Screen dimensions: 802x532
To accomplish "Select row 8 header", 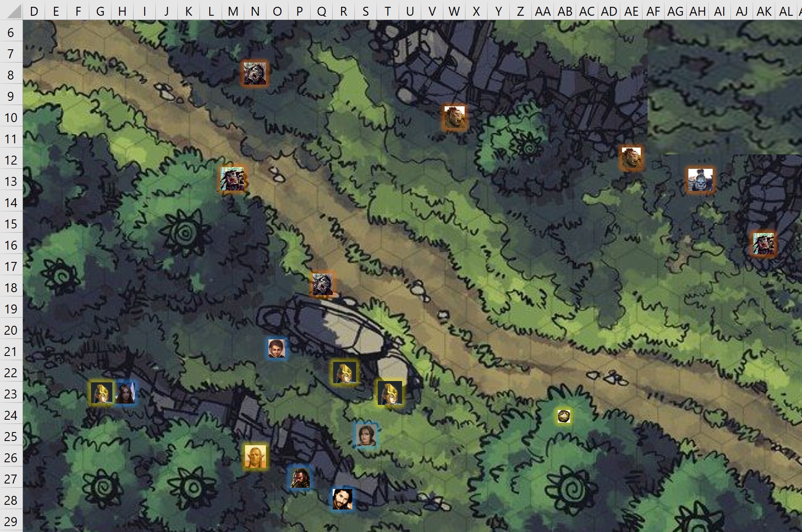I will [11, 75].
